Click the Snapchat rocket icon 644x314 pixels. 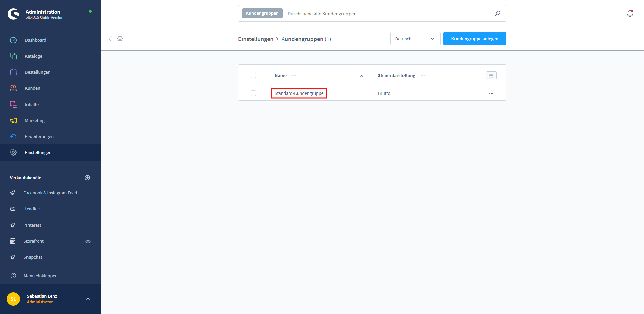tap(13, 257)
